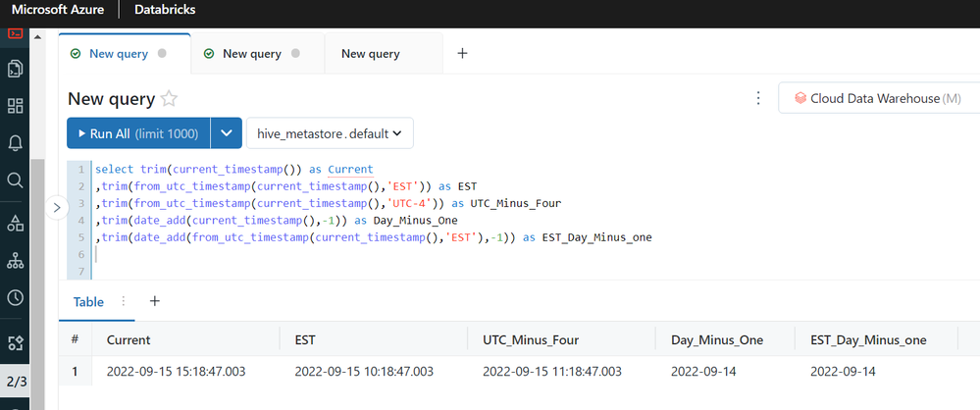Open the hive_metastore.default schema dropdown
980x410 pixels.
coord(330,133)
